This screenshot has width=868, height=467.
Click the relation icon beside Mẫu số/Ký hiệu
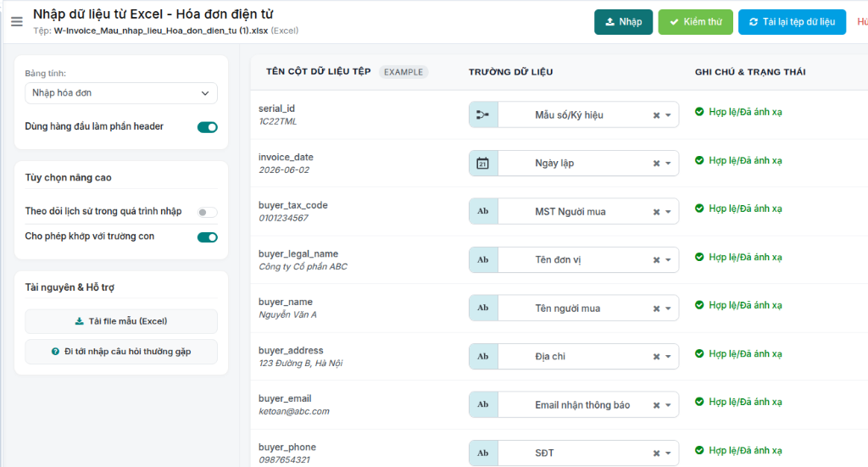[x=483, y=114]
